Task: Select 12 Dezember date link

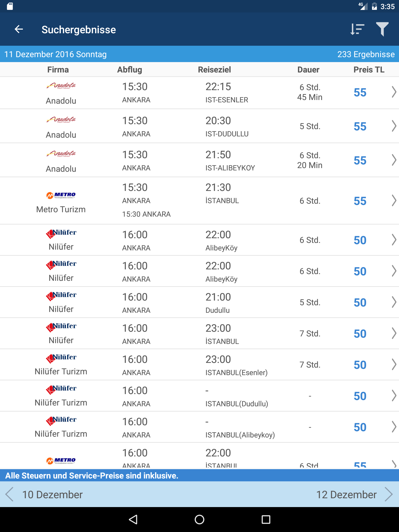Action: pos(346,495)
